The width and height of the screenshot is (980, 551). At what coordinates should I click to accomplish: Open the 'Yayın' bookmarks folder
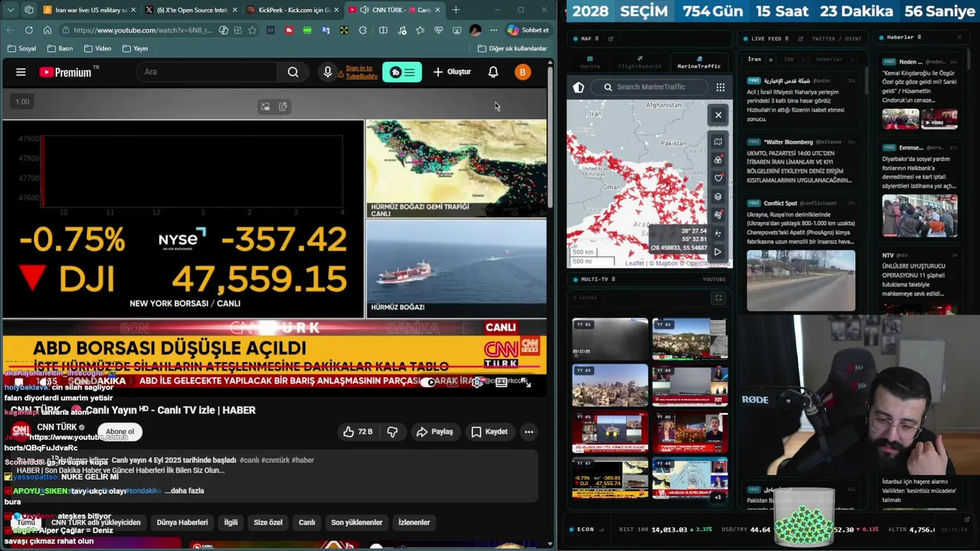coord(135,48)
